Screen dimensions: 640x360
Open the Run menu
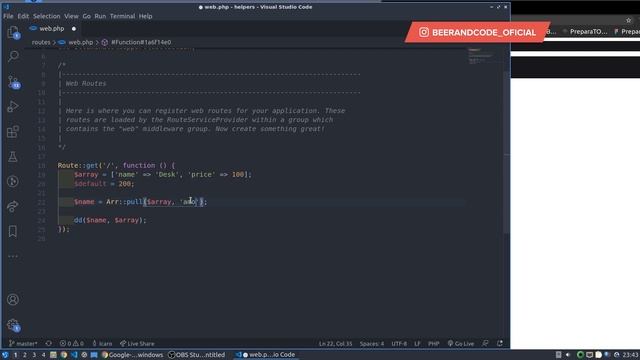(100, 16)
